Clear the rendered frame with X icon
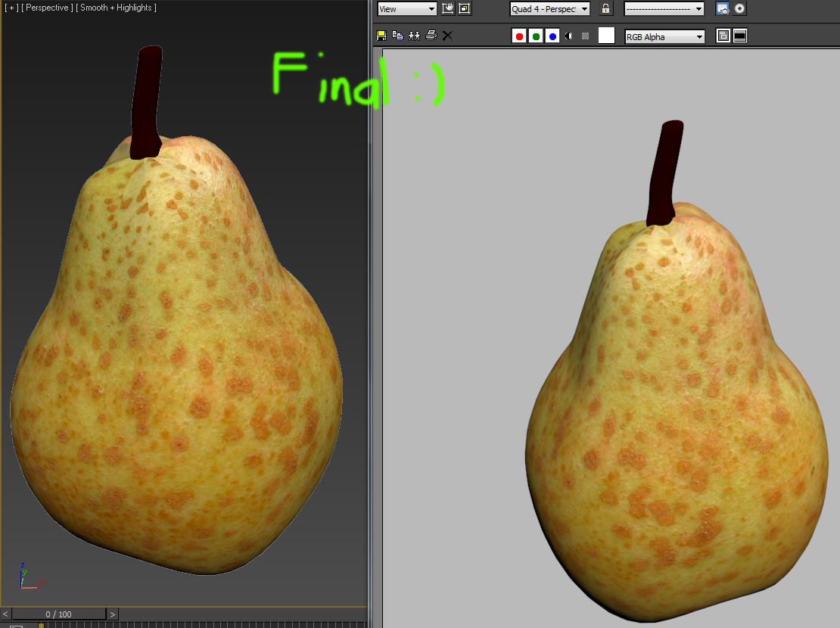This screenshot has width=840, height=628. (x=447, y=36)
